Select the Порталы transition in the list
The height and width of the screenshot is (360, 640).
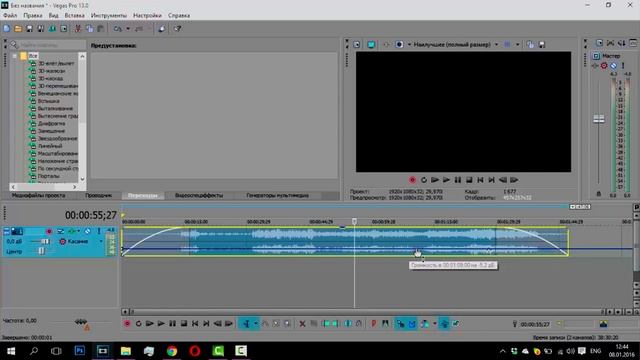click(49, 176)
